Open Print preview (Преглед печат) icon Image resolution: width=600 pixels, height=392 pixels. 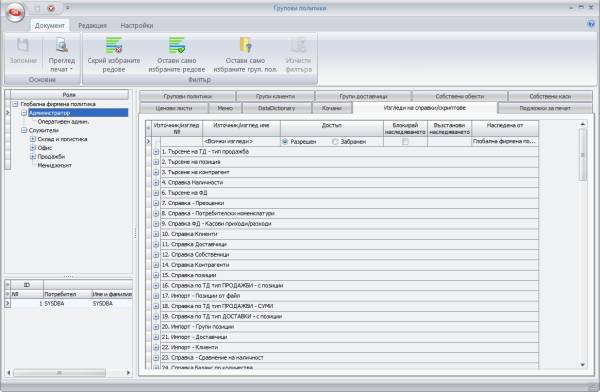click(x=61, y=45)
